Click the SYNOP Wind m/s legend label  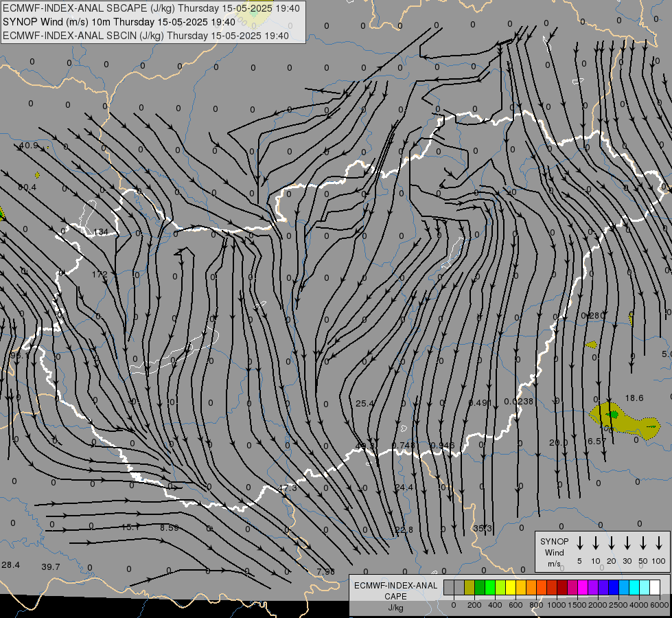(x=554, y=552)
